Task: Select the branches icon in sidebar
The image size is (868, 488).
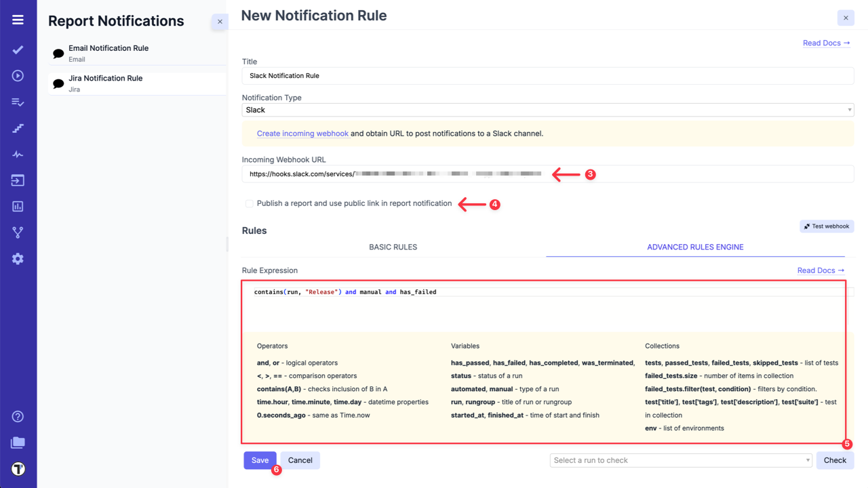Action: [x=17, y=232]
